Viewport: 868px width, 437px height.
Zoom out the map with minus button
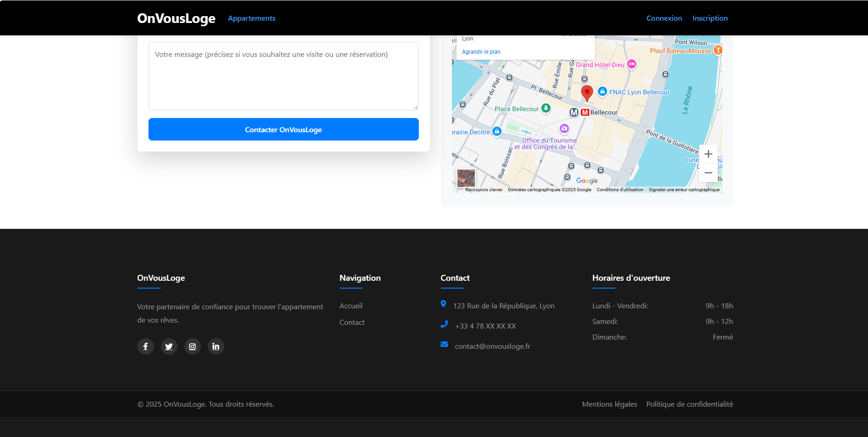coord(708,173)
